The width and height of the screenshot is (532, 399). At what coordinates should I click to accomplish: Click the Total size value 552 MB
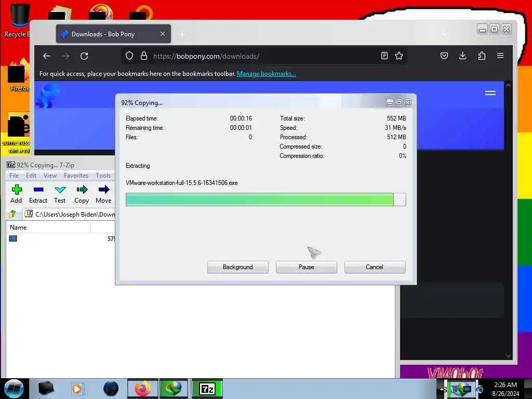(x=396, y=118)
